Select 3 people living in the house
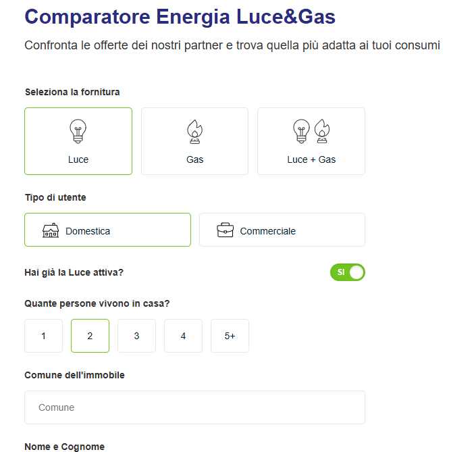 point(136,336)
